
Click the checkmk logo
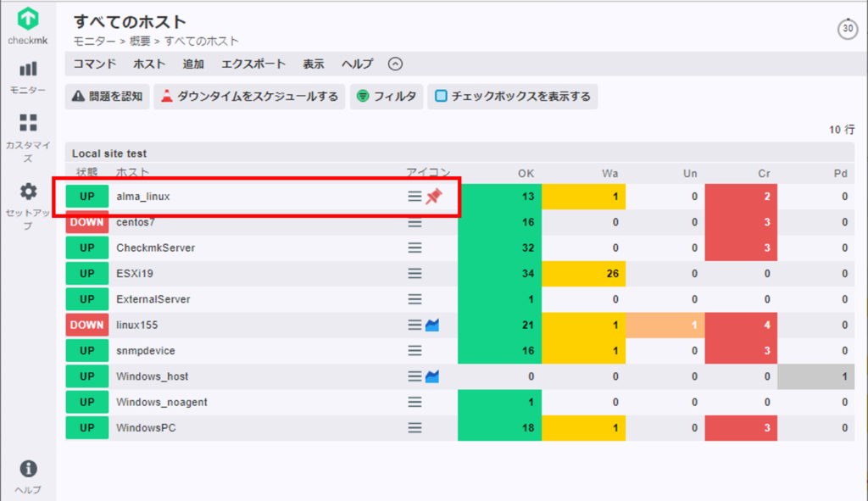28,25
